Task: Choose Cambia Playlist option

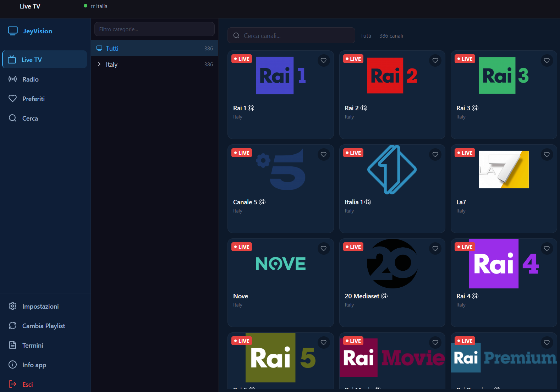Action: pyautogui.click(x=45, y=326)
